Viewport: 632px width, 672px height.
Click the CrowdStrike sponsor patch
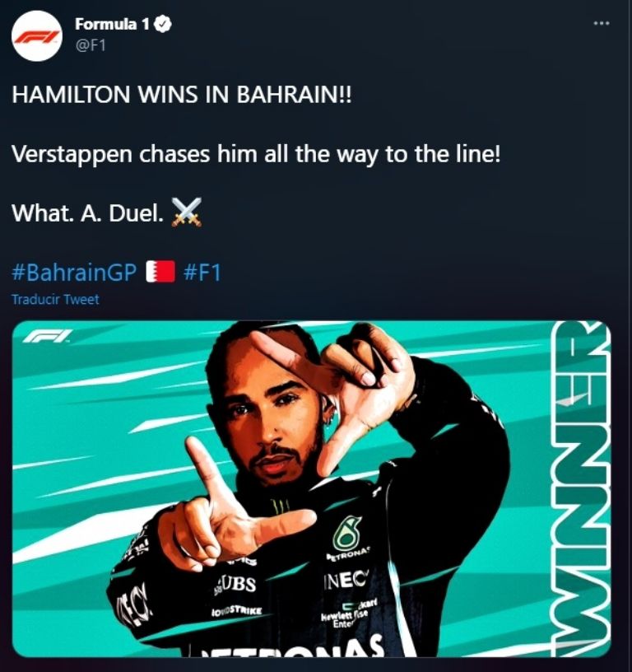(x=236, y=611)
